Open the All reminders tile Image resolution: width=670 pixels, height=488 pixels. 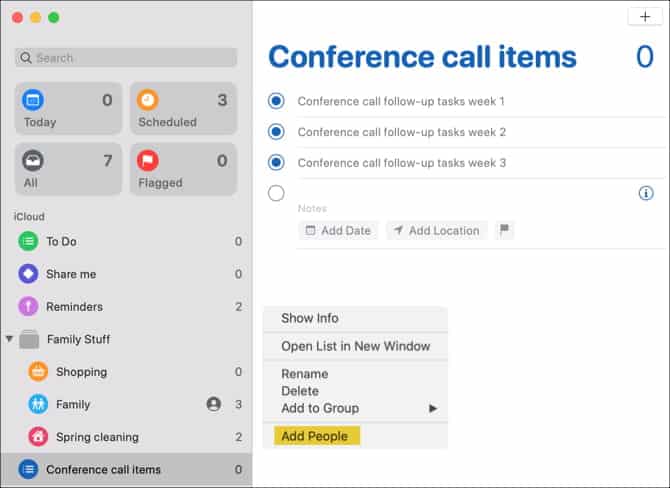pyautogui.click(x=68, y=169)
